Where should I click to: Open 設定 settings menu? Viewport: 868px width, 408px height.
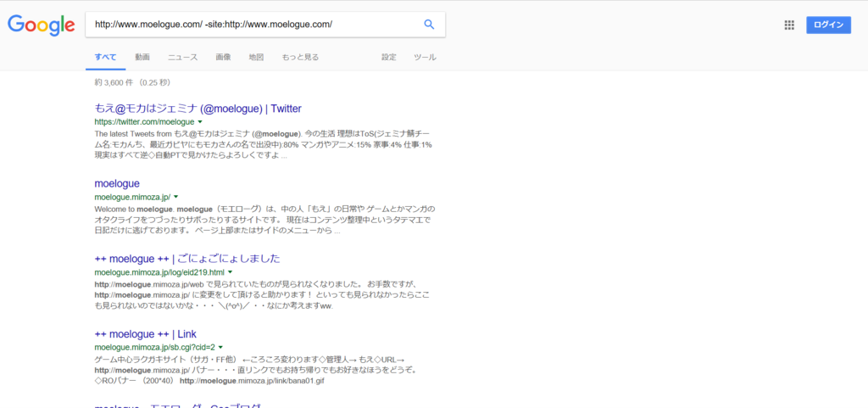coord(388,57)
